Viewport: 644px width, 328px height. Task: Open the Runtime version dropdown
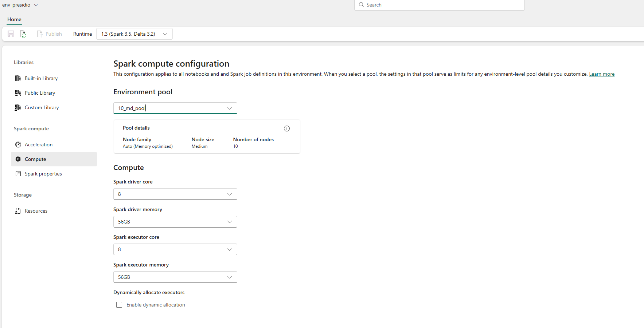(x=134, y=34)
